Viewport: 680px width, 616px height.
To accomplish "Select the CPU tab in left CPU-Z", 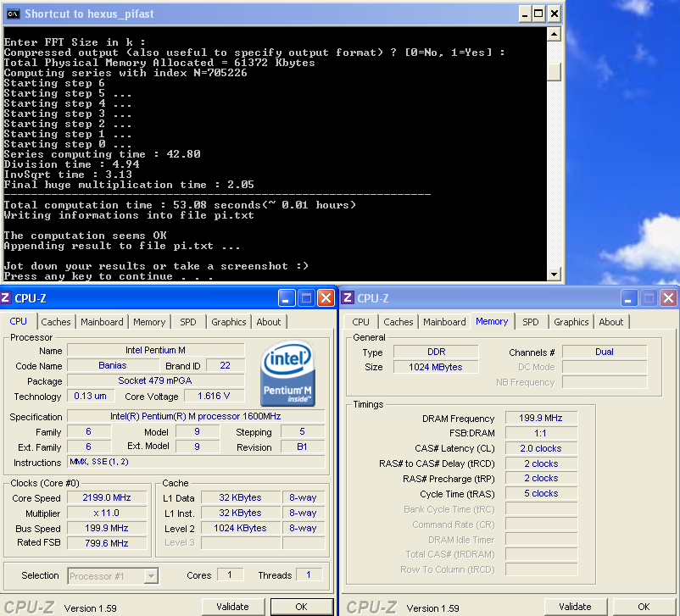I will (x=18, y=321).
